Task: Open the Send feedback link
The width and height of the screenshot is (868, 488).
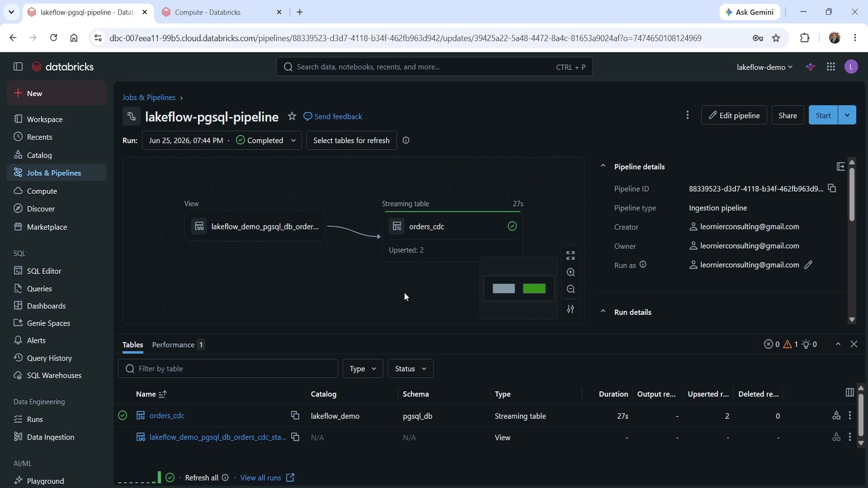Action: coord(333,117)
